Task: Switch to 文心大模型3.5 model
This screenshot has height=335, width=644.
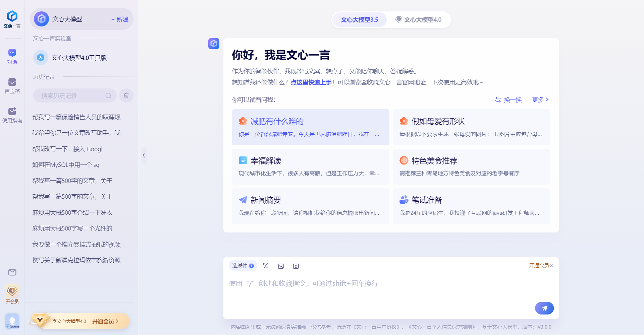Action: point(359,20)
